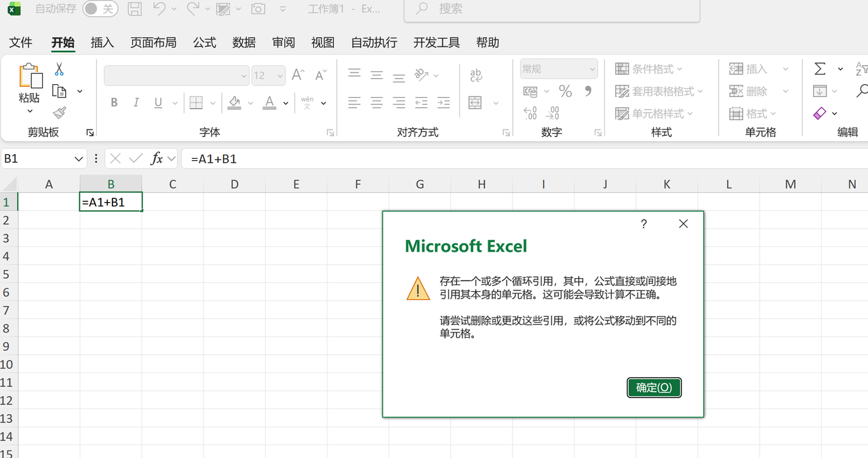Click the font color A swatch
This screenshot has width=868, height=458.
click(269, 102)
